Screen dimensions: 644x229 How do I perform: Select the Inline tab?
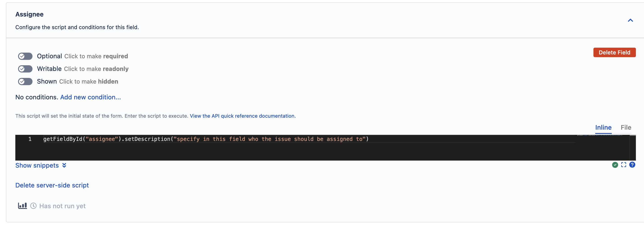tap(604, 127)
